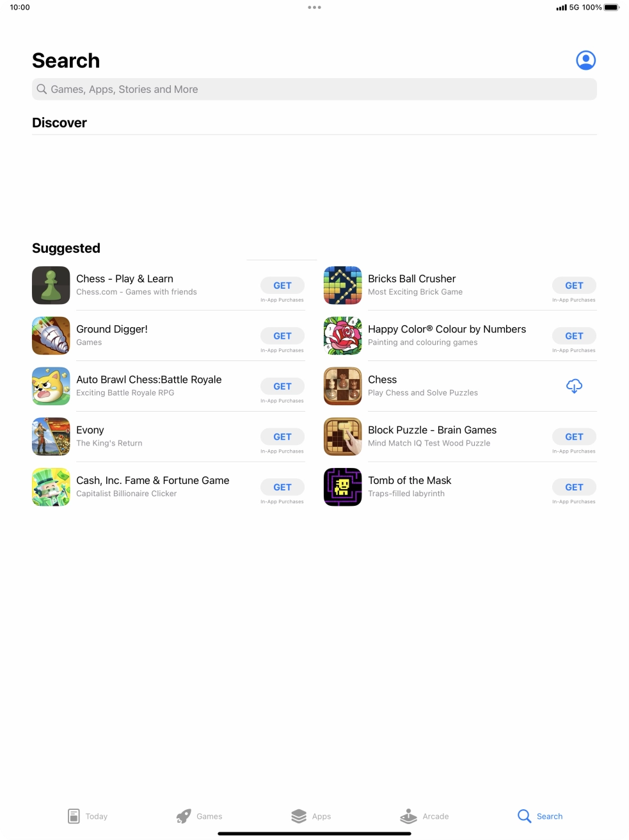Switch to the Games tab
The width and height of the screenshot is (629, 840).
click(200, 816)
